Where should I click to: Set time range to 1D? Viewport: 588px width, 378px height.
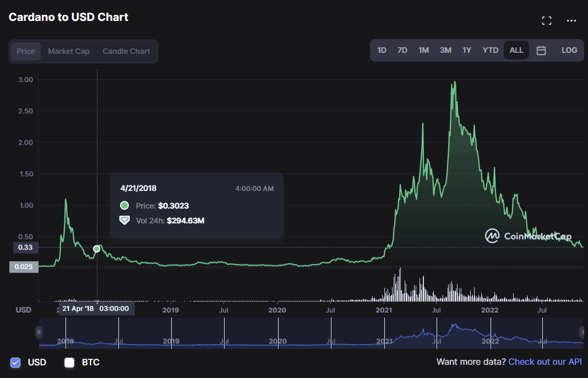coord(382,50)
